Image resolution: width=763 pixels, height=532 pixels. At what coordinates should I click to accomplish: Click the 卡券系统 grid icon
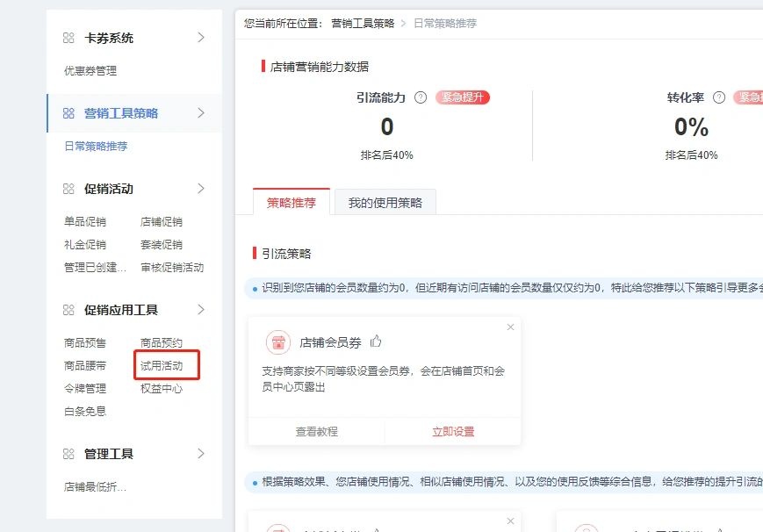tap(68, 38)
